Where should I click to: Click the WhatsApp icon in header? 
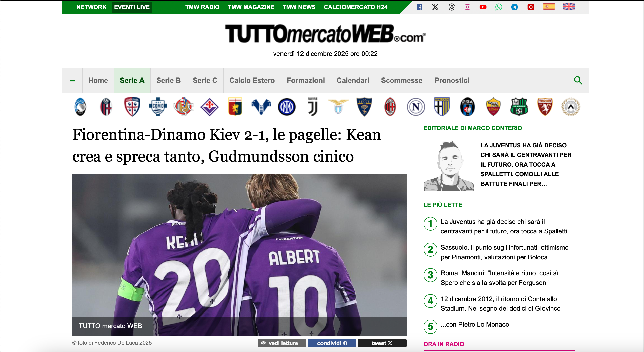(x=499, y=7)
